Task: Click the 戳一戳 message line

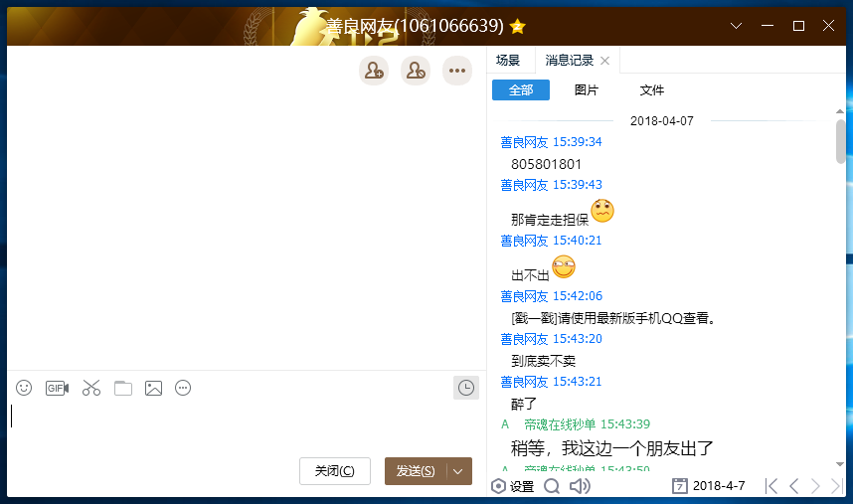Action: click(613, 318)
